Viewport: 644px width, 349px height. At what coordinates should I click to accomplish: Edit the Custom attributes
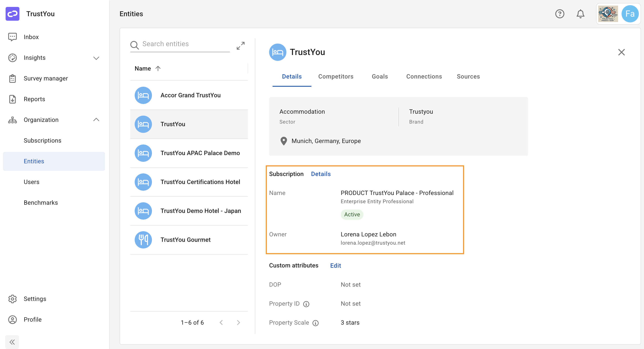[335, 266]
